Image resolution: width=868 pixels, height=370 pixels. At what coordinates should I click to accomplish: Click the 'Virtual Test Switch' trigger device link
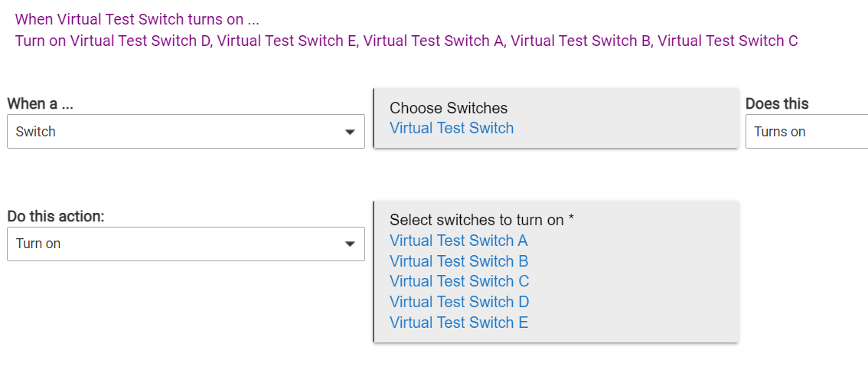pos(452,129)
